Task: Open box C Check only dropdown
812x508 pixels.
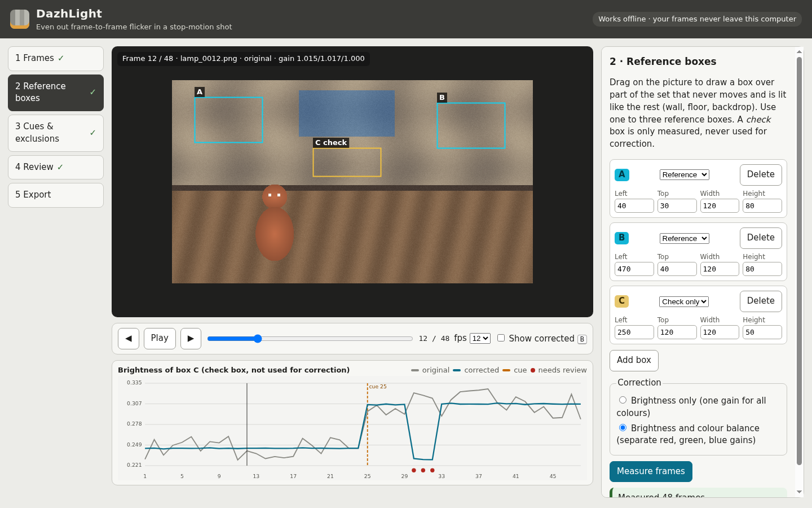Action: [683, 301]
